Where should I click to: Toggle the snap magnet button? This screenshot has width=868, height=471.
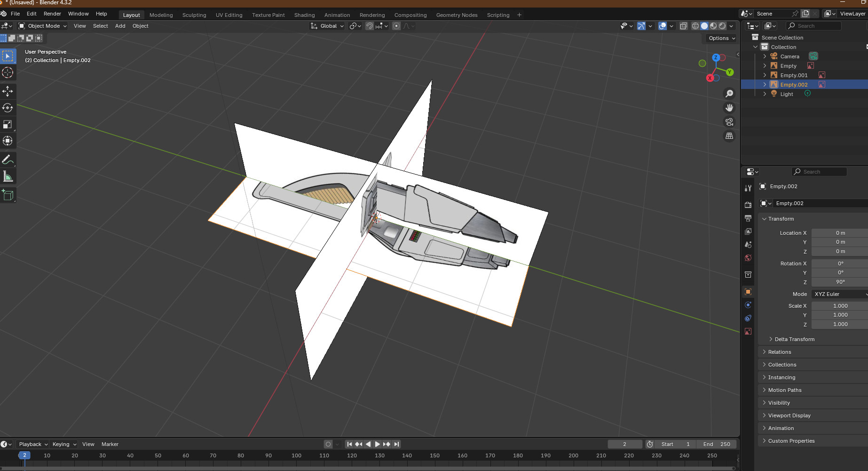pos(370,26)
